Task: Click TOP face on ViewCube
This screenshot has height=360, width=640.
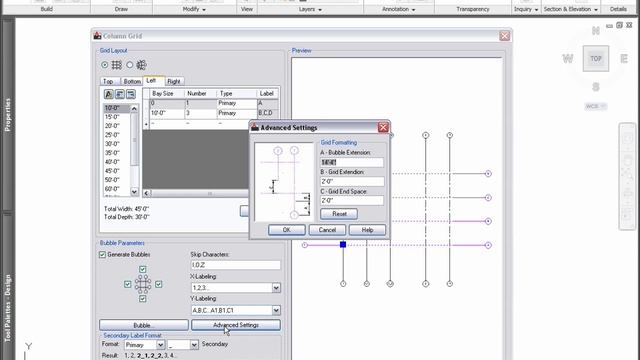Action: click(596, 59)
